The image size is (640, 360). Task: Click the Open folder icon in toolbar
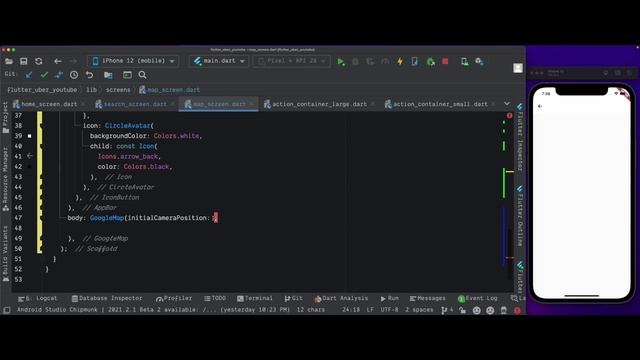coord(9,61)
